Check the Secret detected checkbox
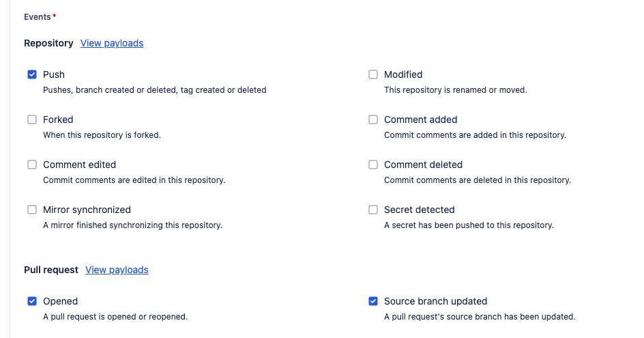644x338 pixels. [373, 210]
